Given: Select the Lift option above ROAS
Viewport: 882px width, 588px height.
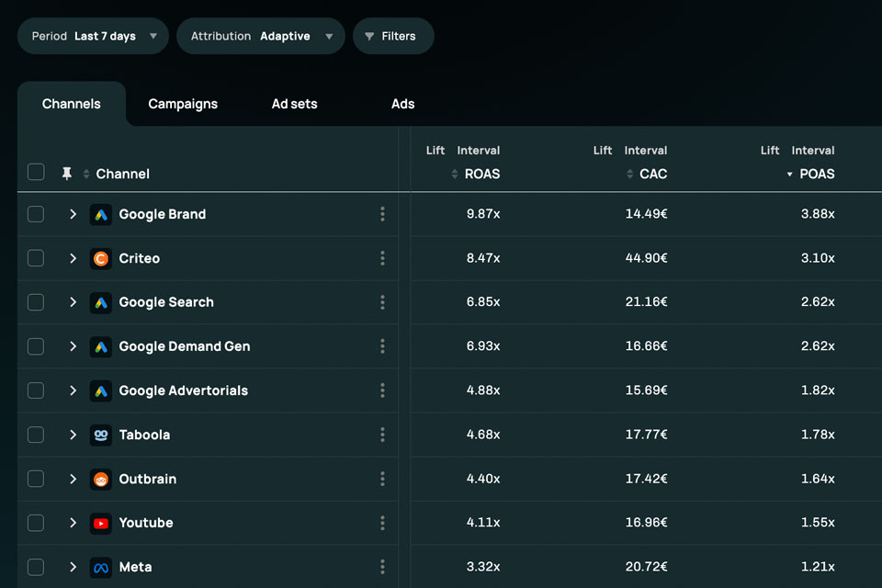Looking at the screenshot, I should pyautogui.click(x=435, y=151).
